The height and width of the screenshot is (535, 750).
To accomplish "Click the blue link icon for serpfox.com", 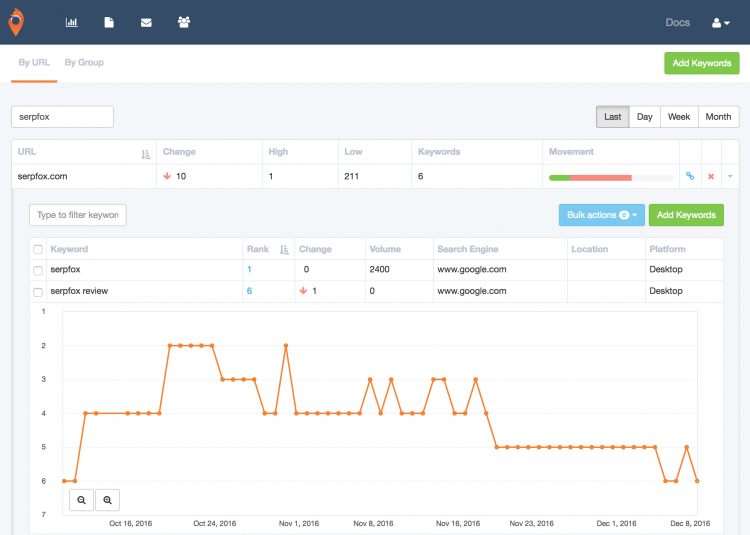I will 689,176.
